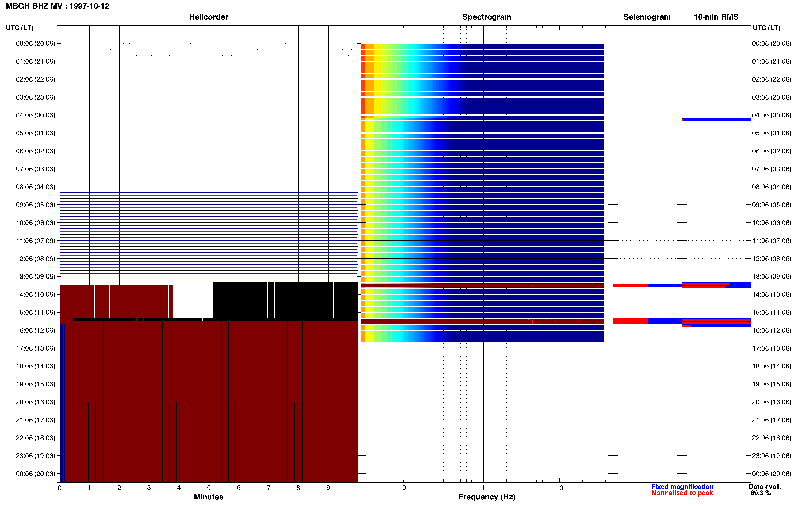
Task: Click left time label '13:06 (09:06)'
Action: tap(36, 277)
